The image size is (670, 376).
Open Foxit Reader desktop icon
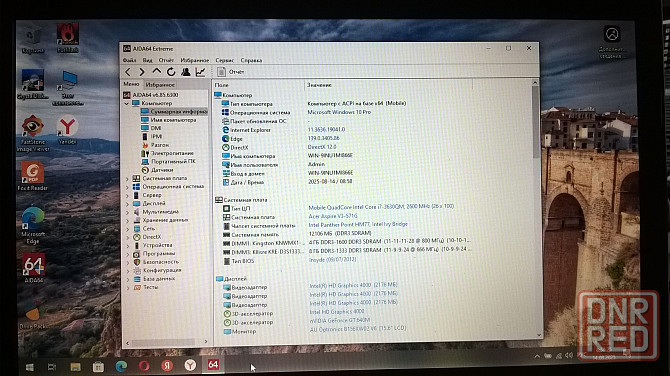pos(32,176)
